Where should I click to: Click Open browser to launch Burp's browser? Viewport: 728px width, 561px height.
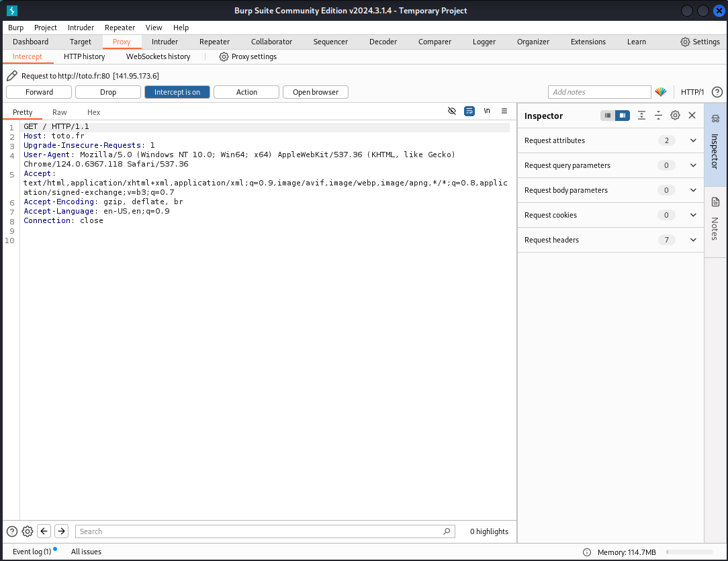[315, 92]
